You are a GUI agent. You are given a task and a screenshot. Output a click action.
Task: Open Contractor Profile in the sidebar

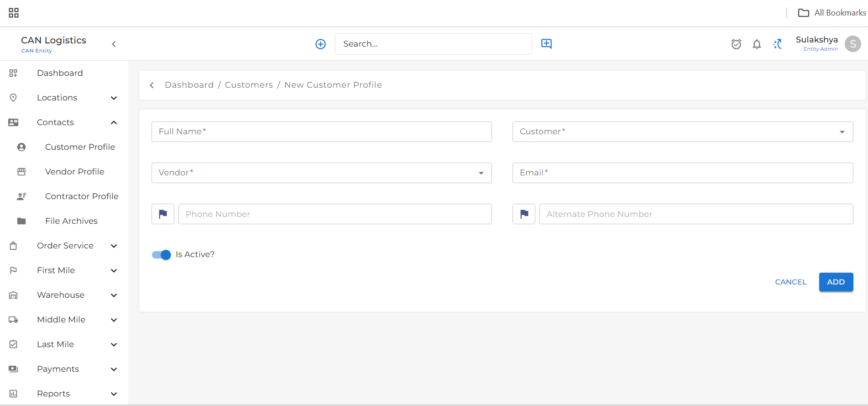[x=82, y=196]
